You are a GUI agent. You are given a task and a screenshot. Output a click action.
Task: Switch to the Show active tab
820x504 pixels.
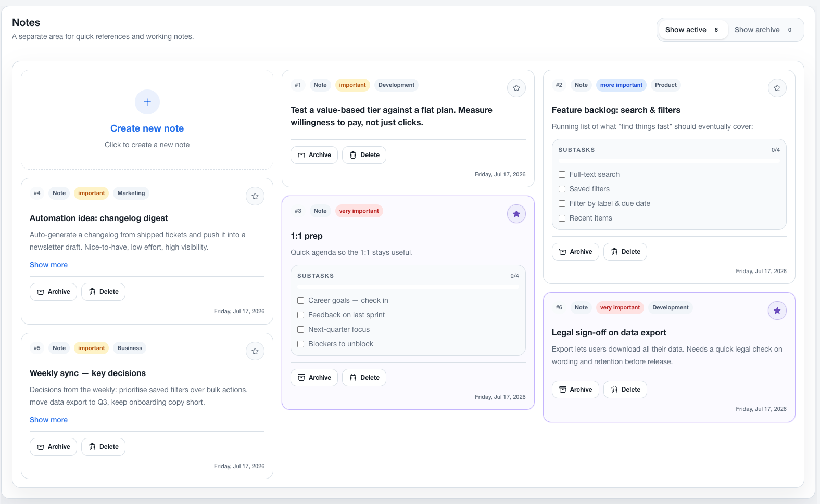tap(693, 30)
